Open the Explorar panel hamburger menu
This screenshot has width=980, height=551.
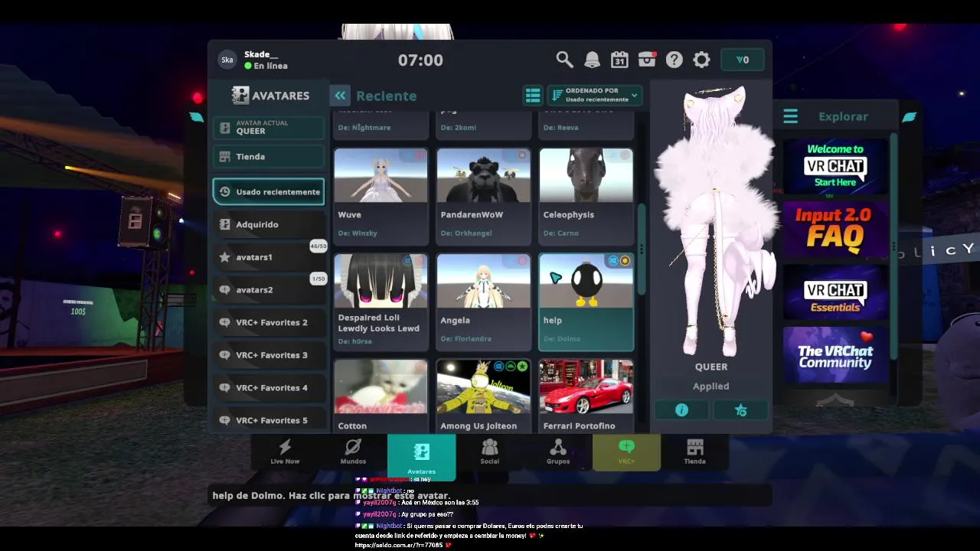[790, 116]
